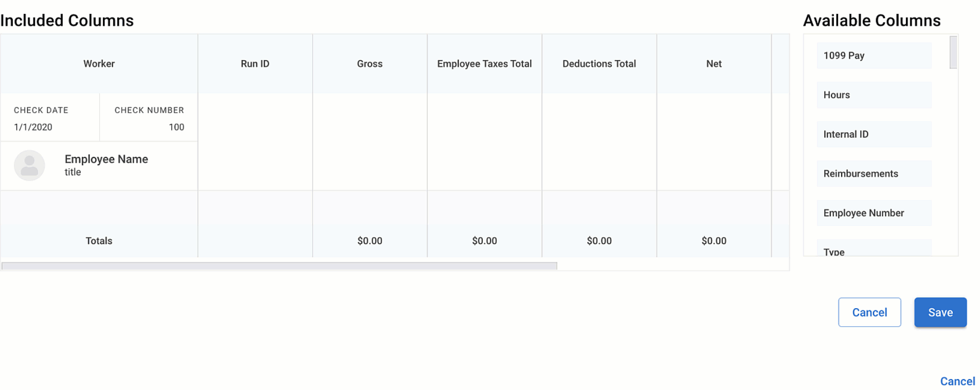Pick the Reimbursements available column
Screen dimensions: 980x390
click(x=874, y=174)
